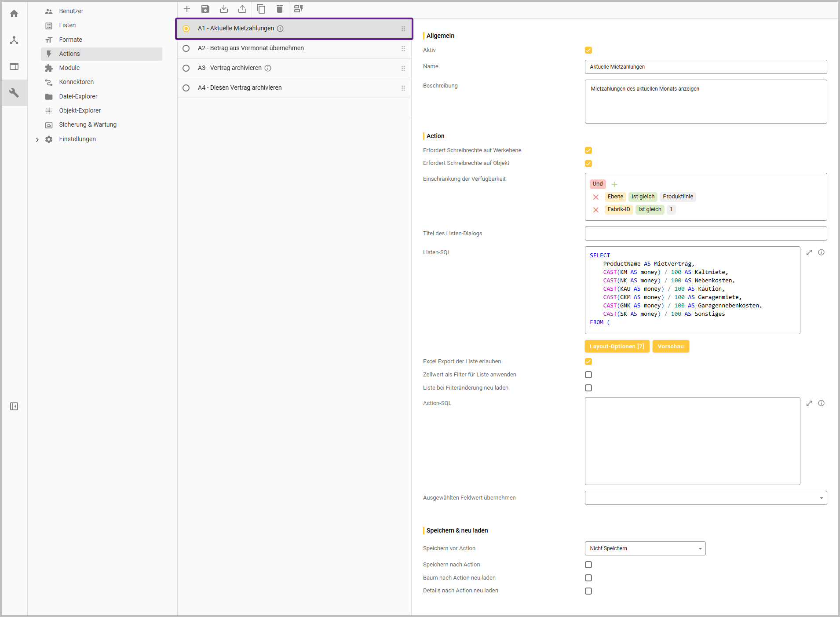Viewport: 840px width, 617px height.
Task: Select the A2 - Betrag aus Vormonat radio button
Action: coord(186,48)
